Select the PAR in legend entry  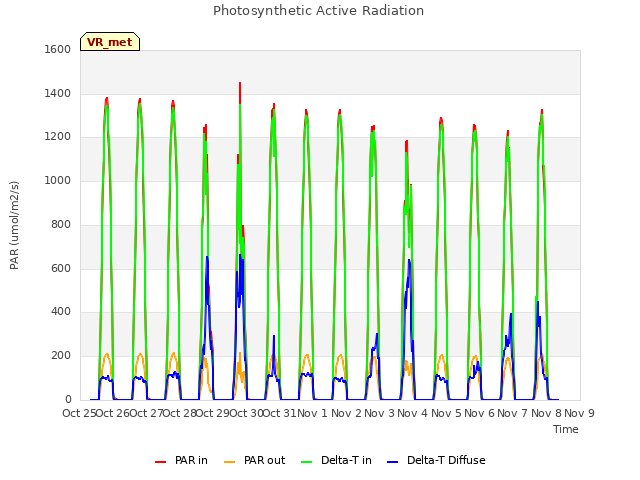[181, 460]
